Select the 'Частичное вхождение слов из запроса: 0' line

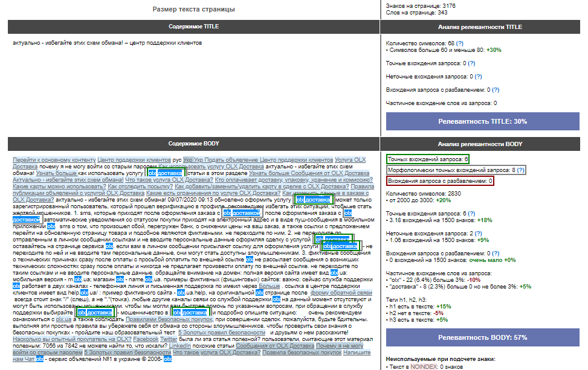[441, 103]
